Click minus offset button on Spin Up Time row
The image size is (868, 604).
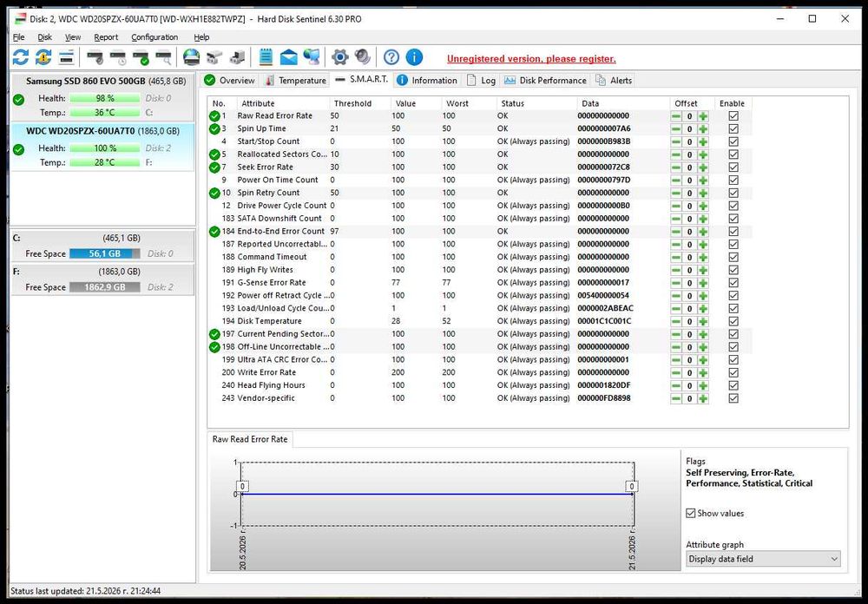pyautogui.click(x=676, y=129)
